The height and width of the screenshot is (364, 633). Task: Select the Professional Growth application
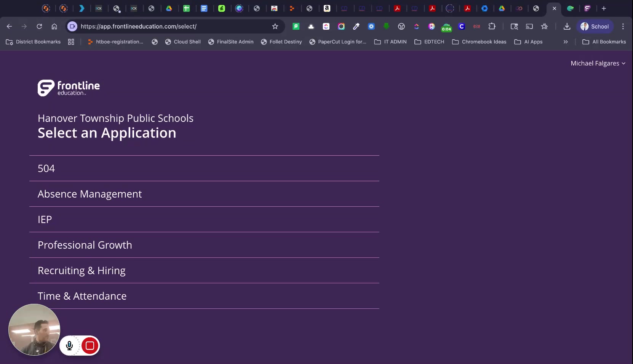coord(85,245)
